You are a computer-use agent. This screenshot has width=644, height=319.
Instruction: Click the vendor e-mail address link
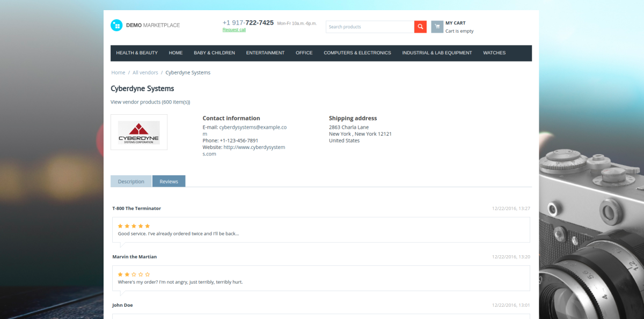point(245,130)
